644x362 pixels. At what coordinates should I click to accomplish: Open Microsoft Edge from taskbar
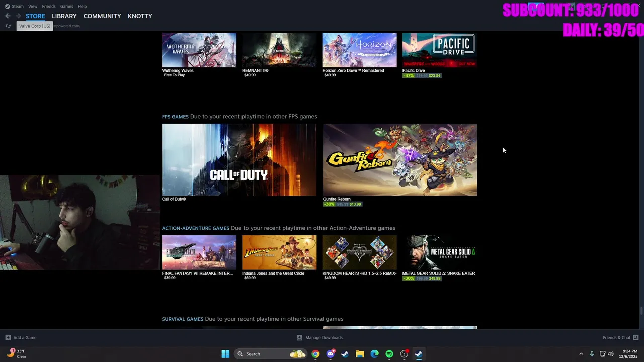(x=374, y=354)
